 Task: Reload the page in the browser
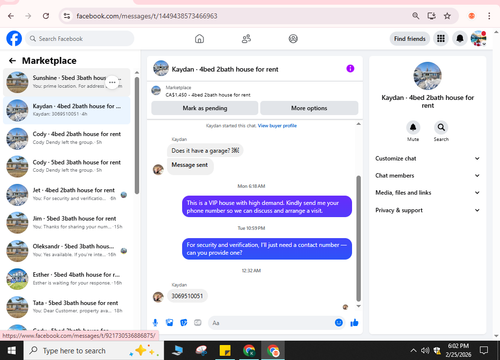pyautogui.click(x=46, y=16)
